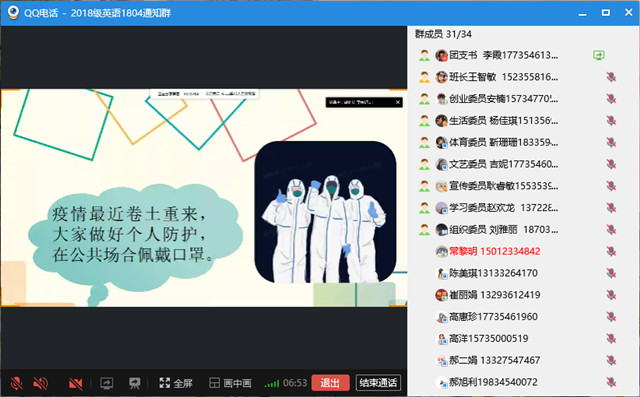Click the avatar of 班长王智敏
Viewport: 640px width, 397px height.
click(x=441, y=77)
